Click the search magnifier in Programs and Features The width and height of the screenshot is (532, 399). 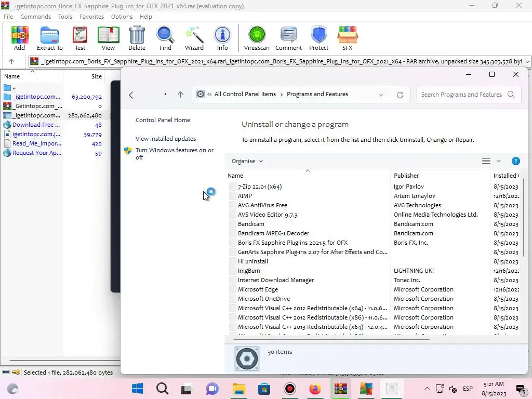coord(511,95)
